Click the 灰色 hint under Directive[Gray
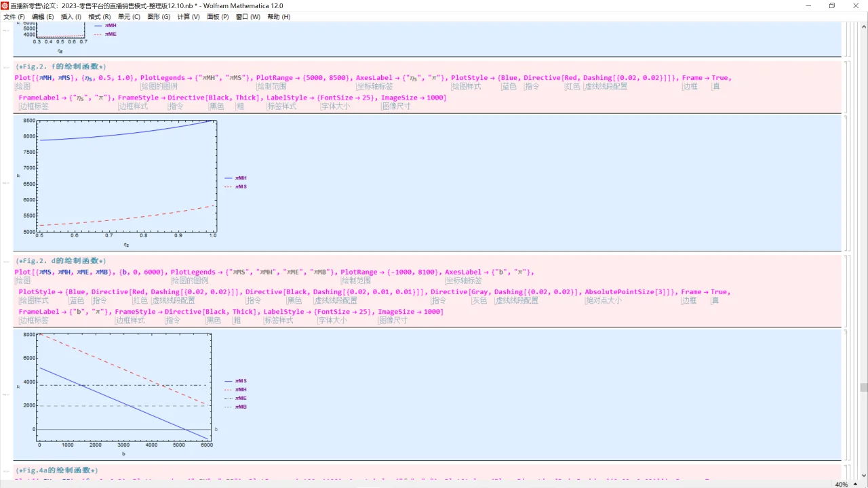 coord(479,300)
